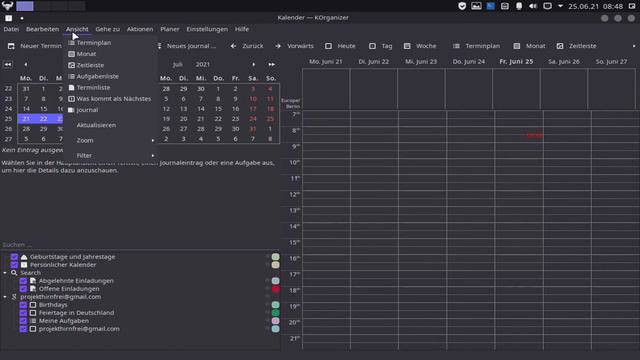
Task: Open the Aktionen menu
Action: 140,29
